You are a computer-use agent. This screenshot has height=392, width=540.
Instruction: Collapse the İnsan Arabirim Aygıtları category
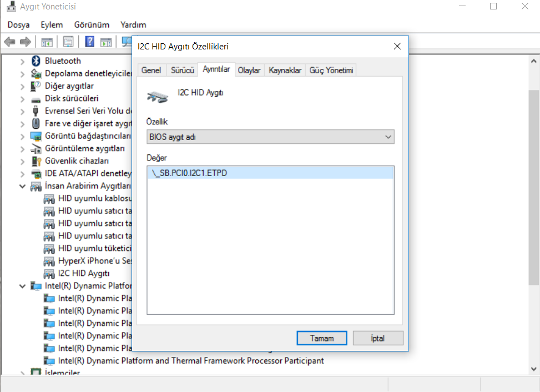[23, 186]
